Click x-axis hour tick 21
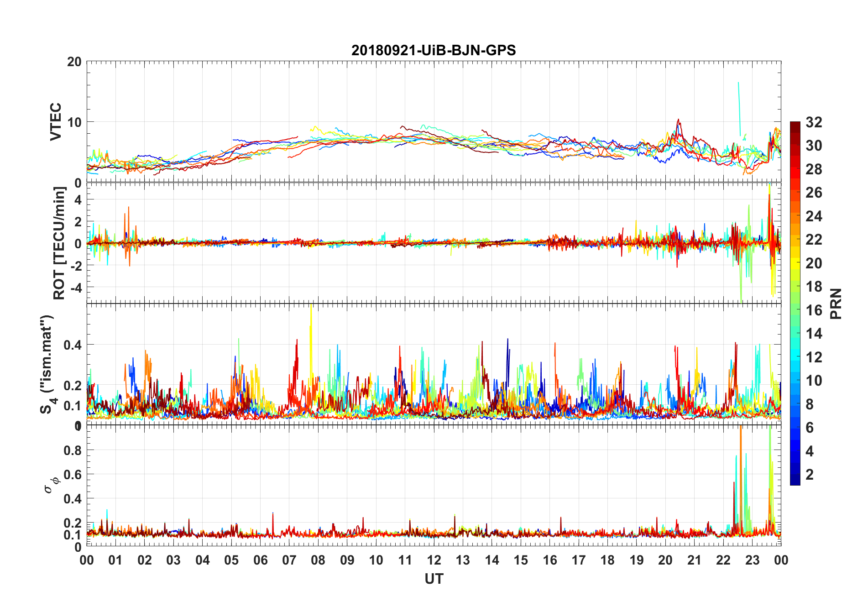This screenshot has width=868, height=607. (x=695, y=560)
